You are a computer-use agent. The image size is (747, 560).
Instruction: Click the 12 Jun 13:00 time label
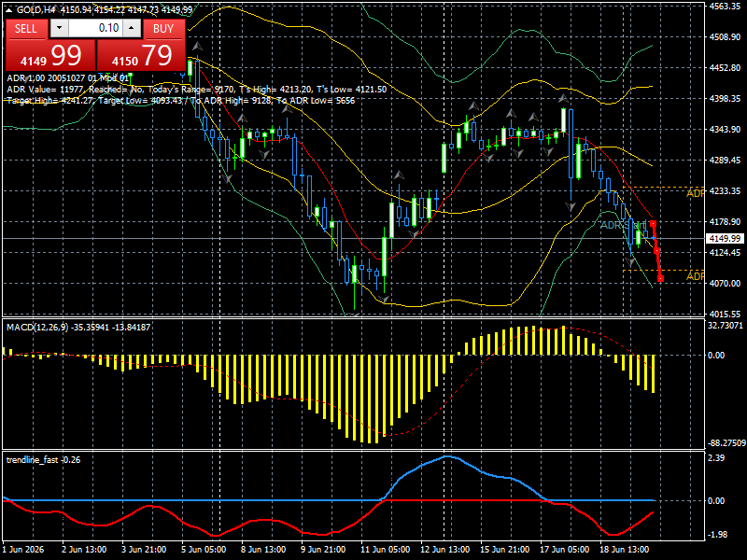point(444,550)
